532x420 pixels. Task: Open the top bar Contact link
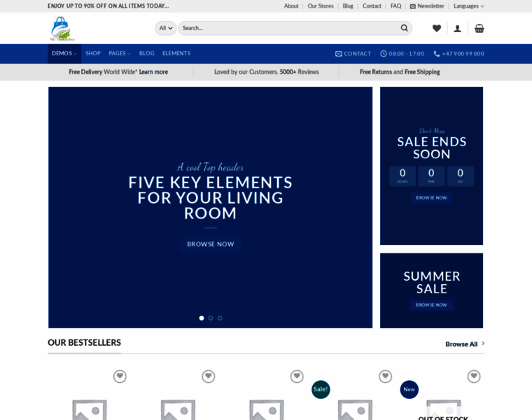pyautogui.click(x=372, y=6)
